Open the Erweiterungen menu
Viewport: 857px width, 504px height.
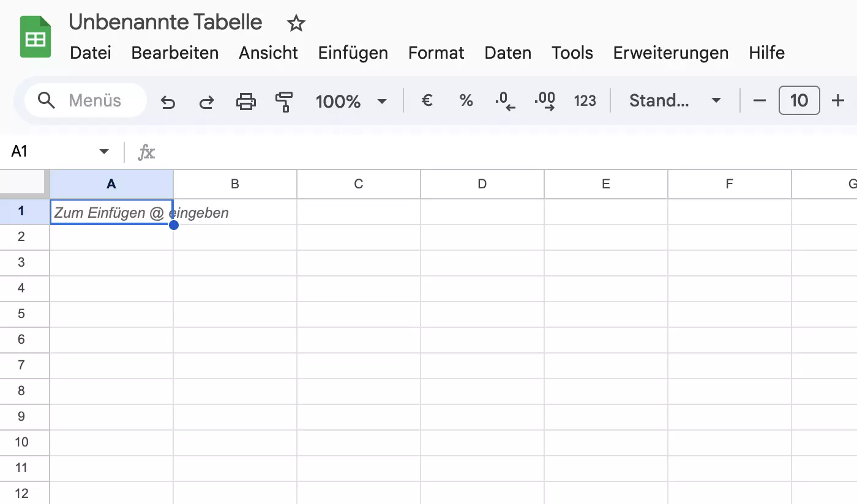click(x=671, y=53)
